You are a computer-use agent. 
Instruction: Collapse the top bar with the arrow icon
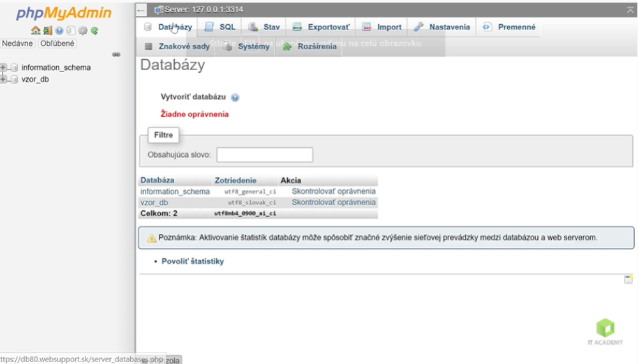click(630, 10)
